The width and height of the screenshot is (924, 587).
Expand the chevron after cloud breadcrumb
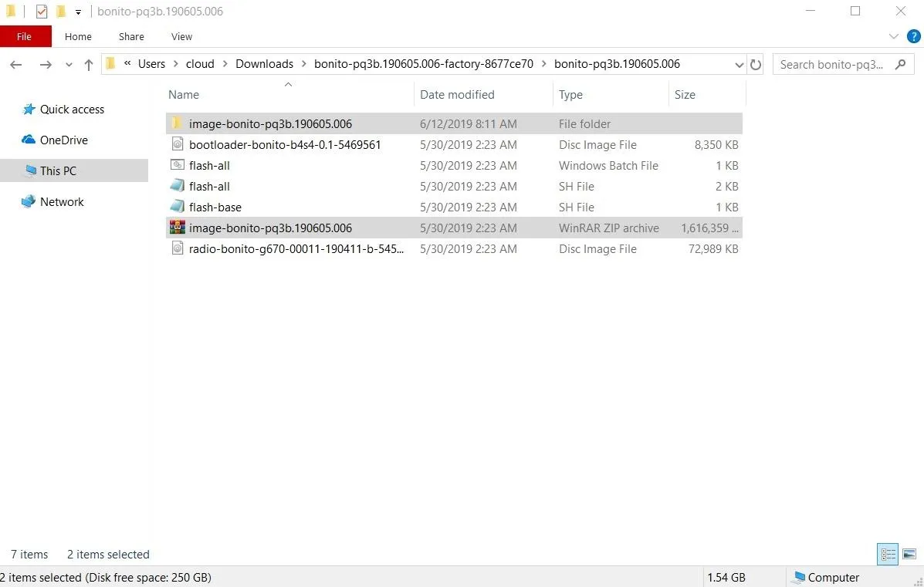[225, 63]
